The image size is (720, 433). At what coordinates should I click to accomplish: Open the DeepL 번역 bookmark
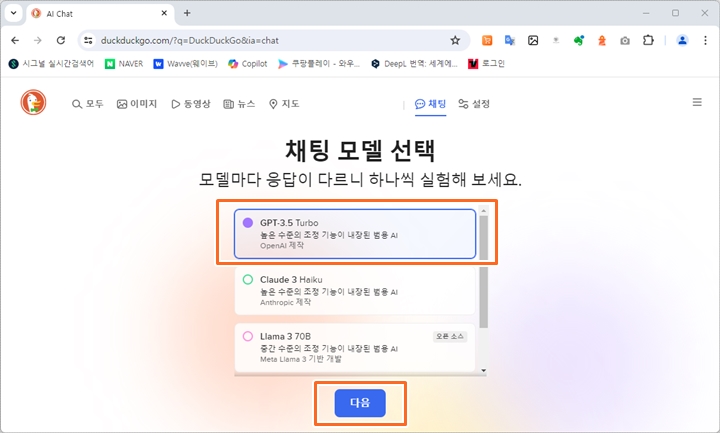(414, 64)
